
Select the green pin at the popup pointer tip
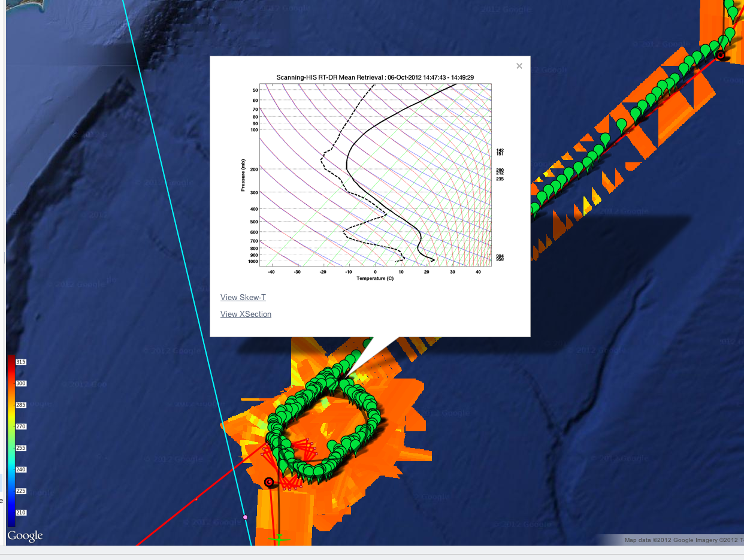[x=344, y=383]
